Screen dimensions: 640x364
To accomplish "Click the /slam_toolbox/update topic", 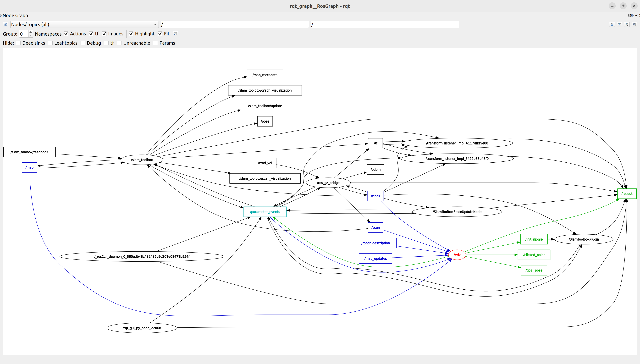I will pos(265,106).
